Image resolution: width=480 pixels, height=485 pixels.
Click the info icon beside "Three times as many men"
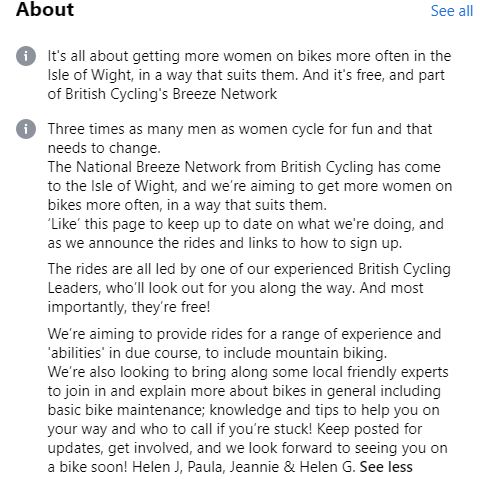[26, 129]
